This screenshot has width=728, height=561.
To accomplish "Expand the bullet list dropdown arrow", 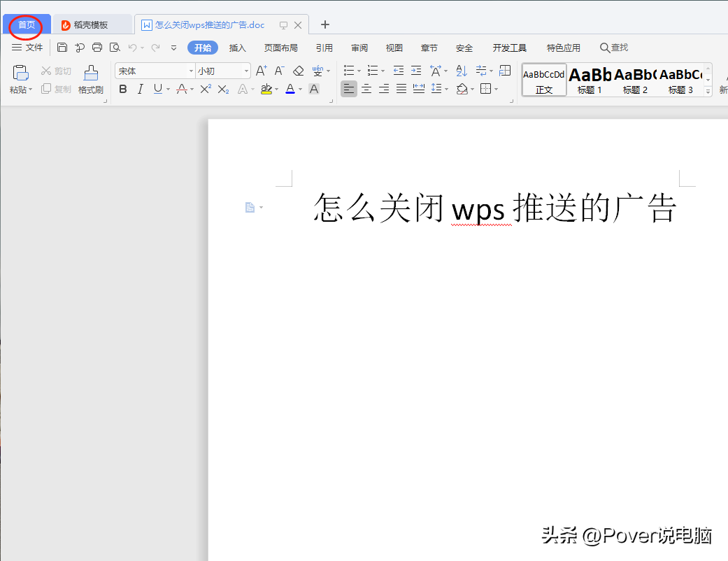I will [x=359, y=71].
